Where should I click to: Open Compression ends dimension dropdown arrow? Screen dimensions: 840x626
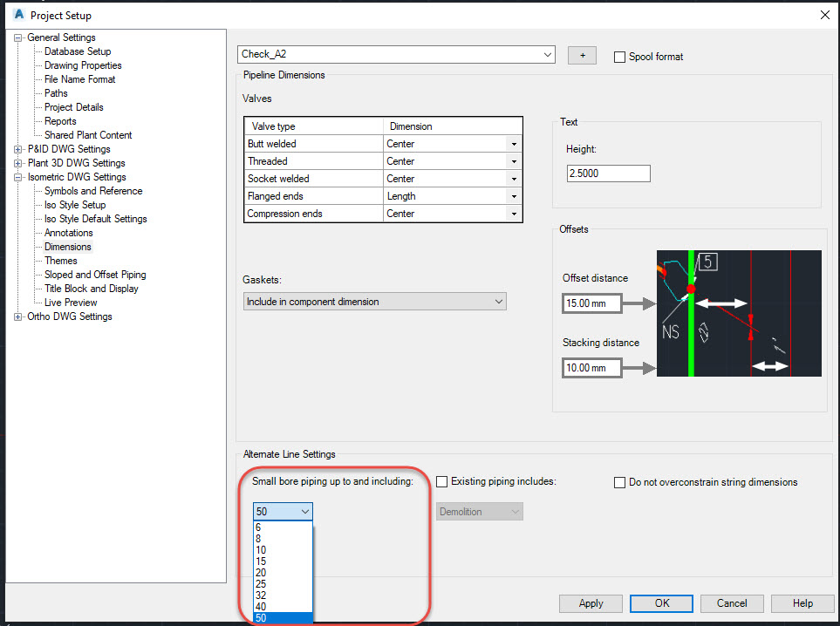coord(514,214)
